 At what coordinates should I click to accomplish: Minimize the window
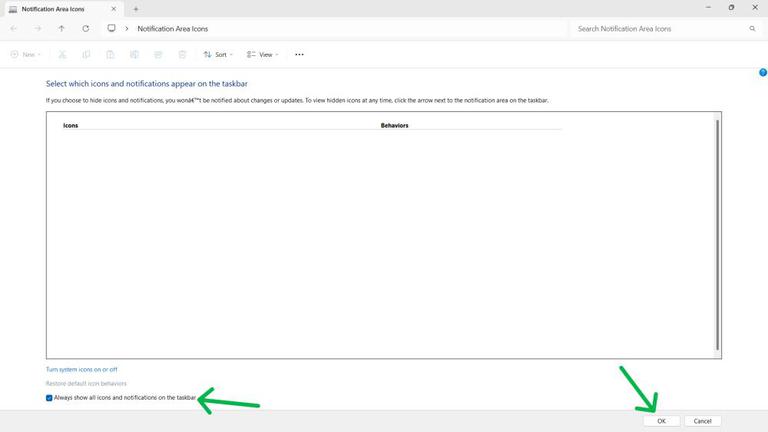pyautogui.click(x=708, y=7)
